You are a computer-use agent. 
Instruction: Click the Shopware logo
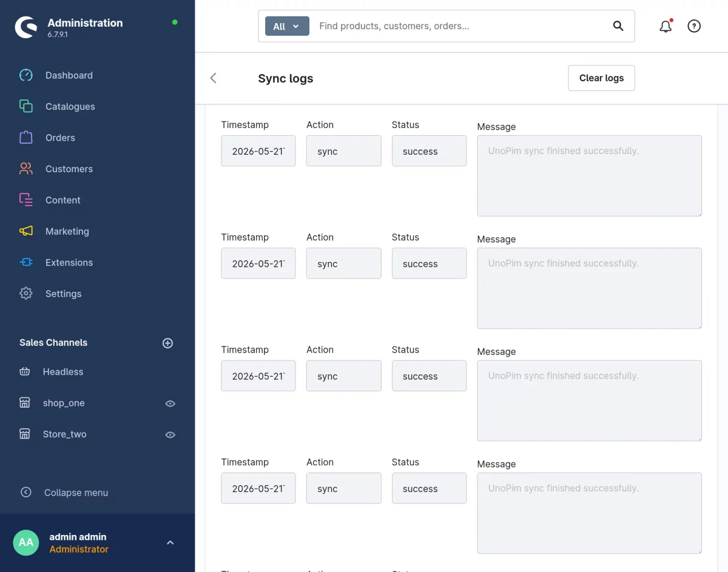click(26, 27)
